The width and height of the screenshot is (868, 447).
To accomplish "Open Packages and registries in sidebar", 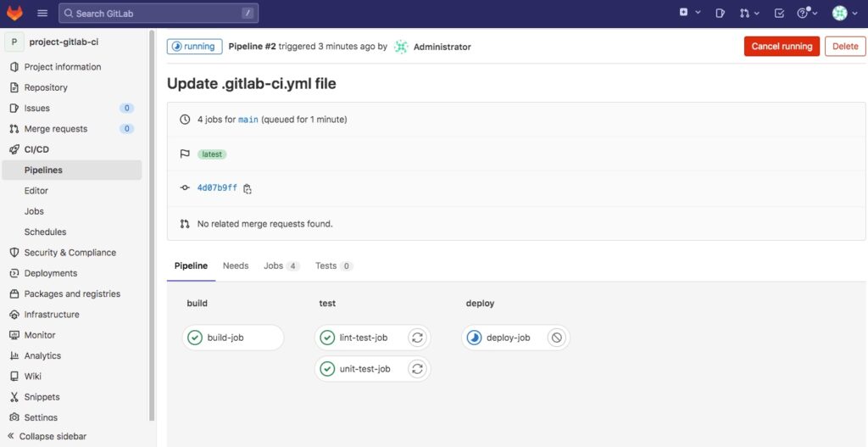I will [72, 293].
